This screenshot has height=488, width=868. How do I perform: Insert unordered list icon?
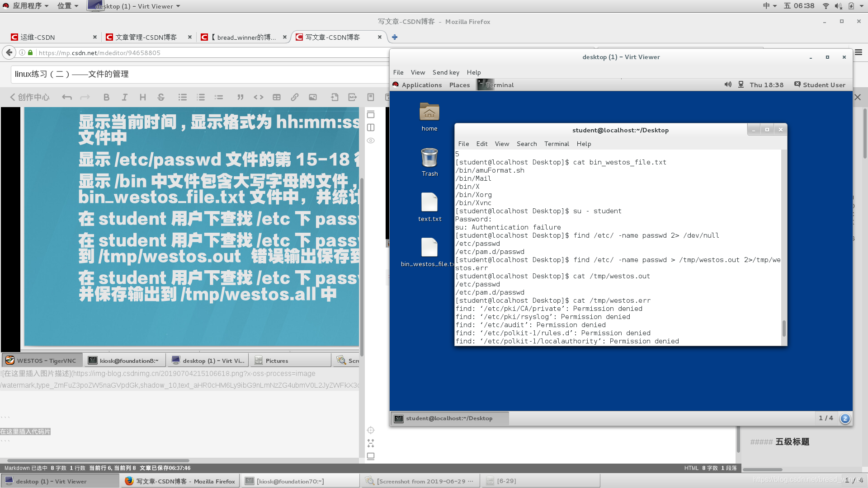183,97
